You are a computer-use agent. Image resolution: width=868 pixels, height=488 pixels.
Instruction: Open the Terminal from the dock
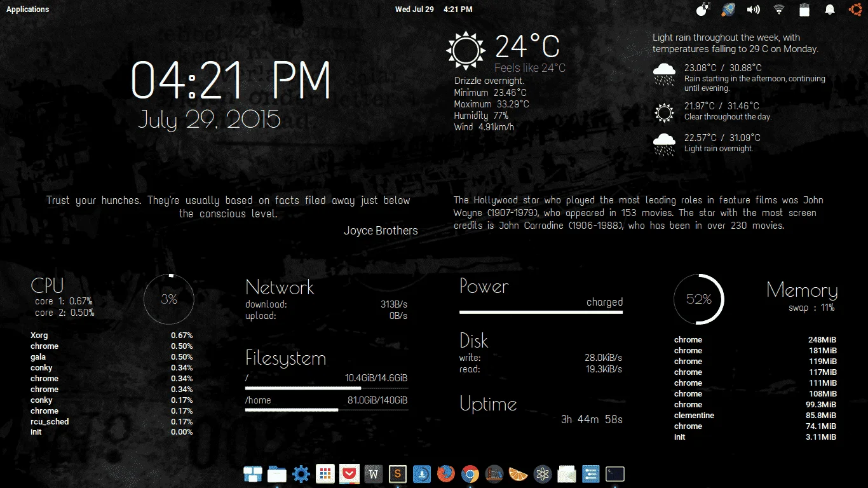(614, 474)
